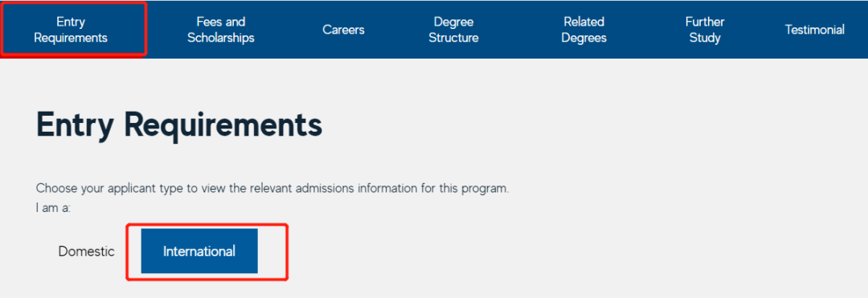
Task: Select the International applicant button
Action: 199,251
